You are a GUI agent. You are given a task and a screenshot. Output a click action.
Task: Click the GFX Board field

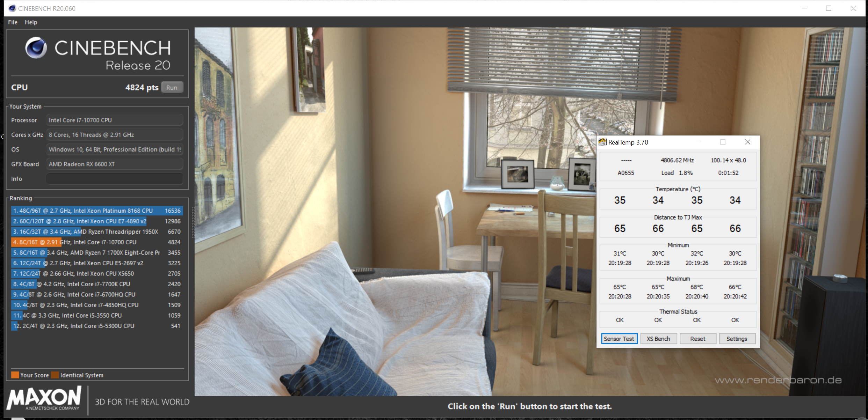coord(115,164)
